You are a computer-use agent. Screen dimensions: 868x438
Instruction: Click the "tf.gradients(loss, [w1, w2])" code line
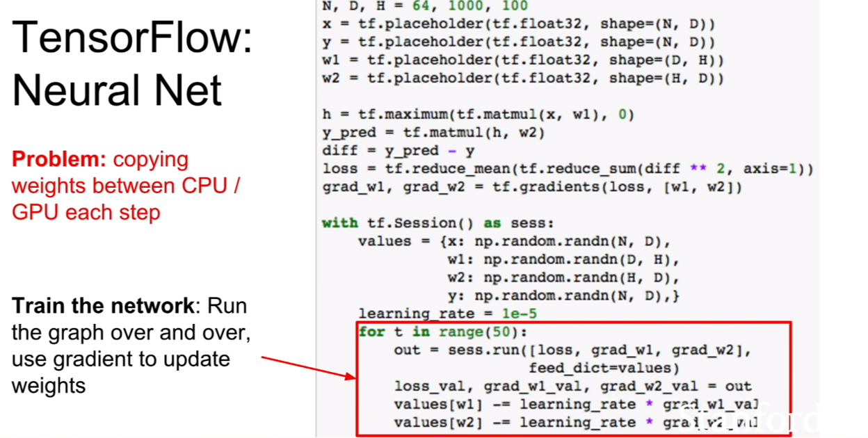(x=533, y=187)
